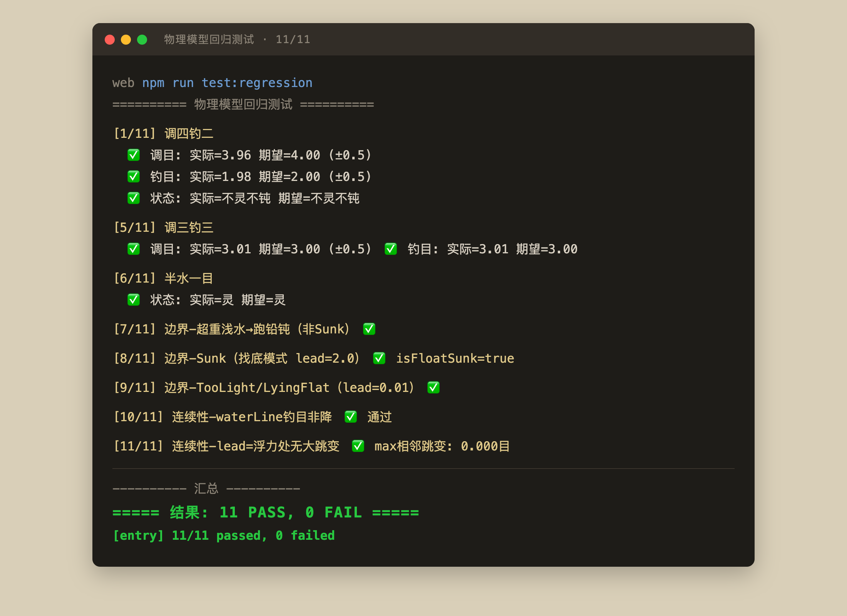Click the check mark beside '状态: 实际=灵'
847x616 pixels.
coord(134,300)
